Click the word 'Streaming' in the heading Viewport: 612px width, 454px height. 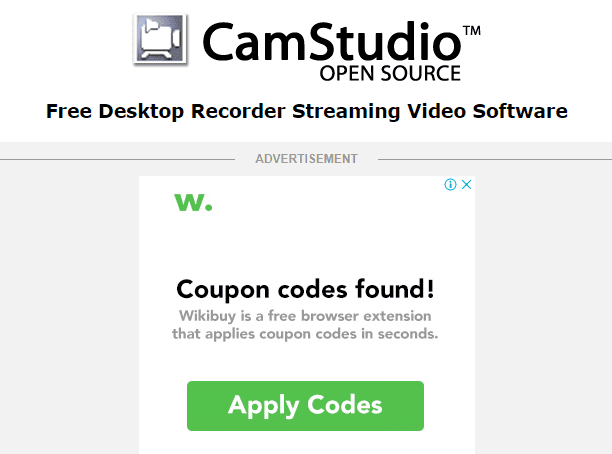click(x=346, y=112)
